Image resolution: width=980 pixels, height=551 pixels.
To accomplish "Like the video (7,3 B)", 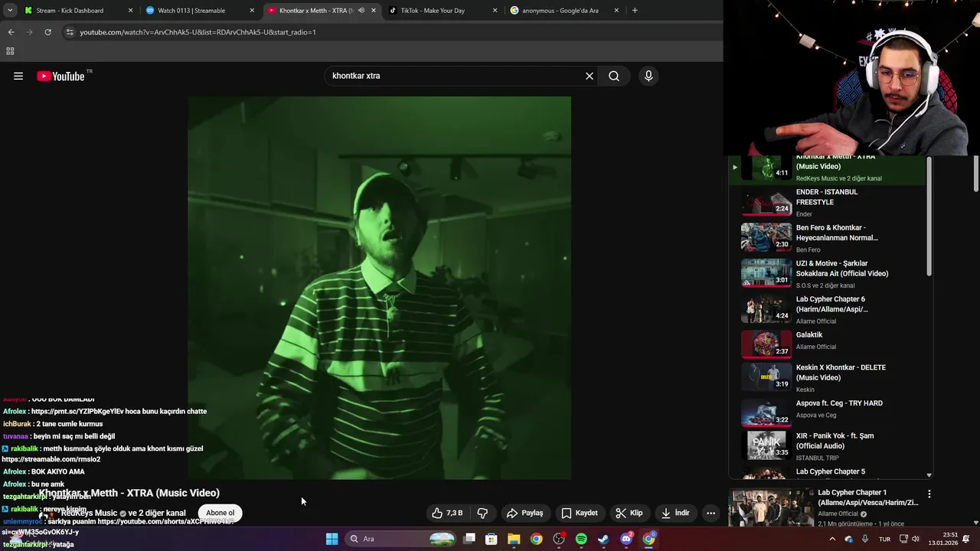I will click(x=447, y=513).
